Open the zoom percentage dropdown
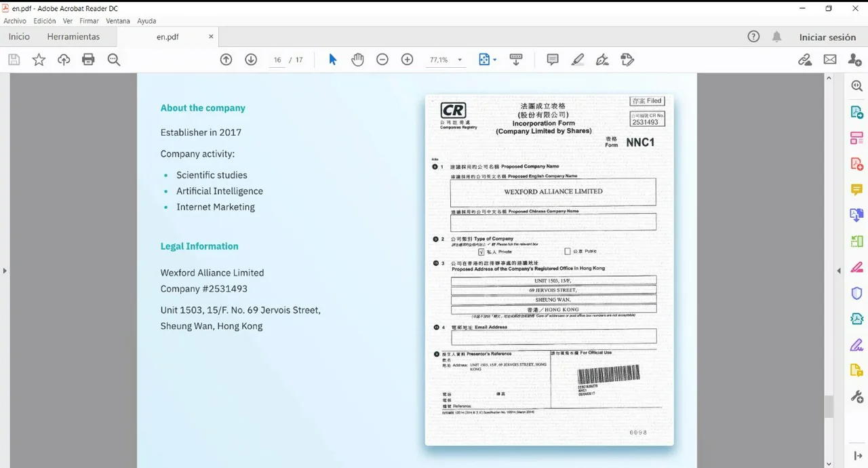This screenshot has width=868, height=468. pyautogui.click(x=460, y=60)
